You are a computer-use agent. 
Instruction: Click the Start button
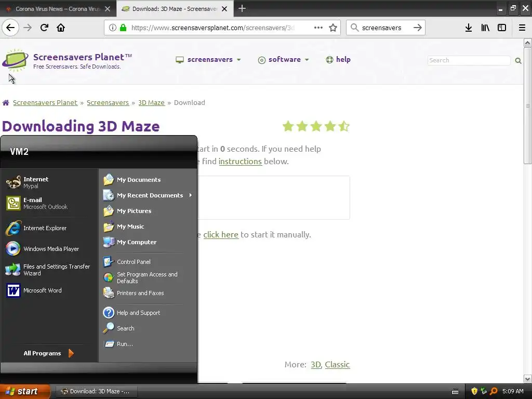(x=25, y=391)
